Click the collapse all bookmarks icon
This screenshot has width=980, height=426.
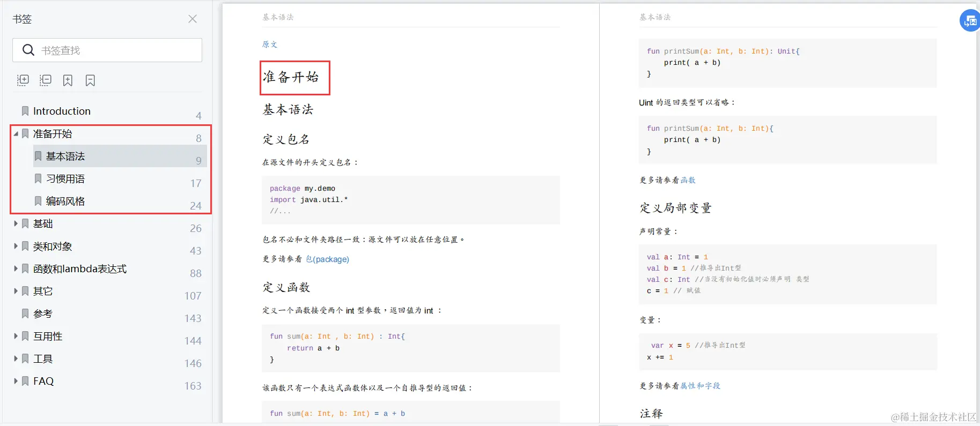point(45,80)
